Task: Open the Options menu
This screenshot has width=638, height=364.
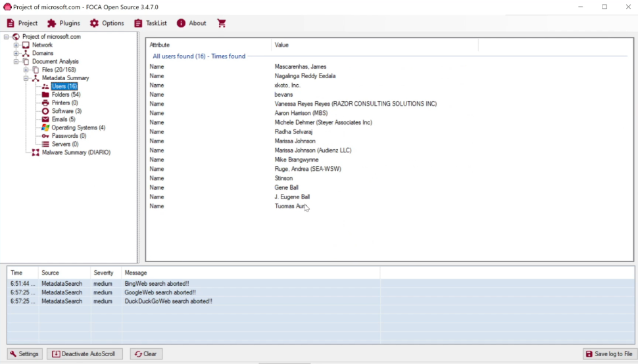Action: pyautogui.click(x=107, y=23)
